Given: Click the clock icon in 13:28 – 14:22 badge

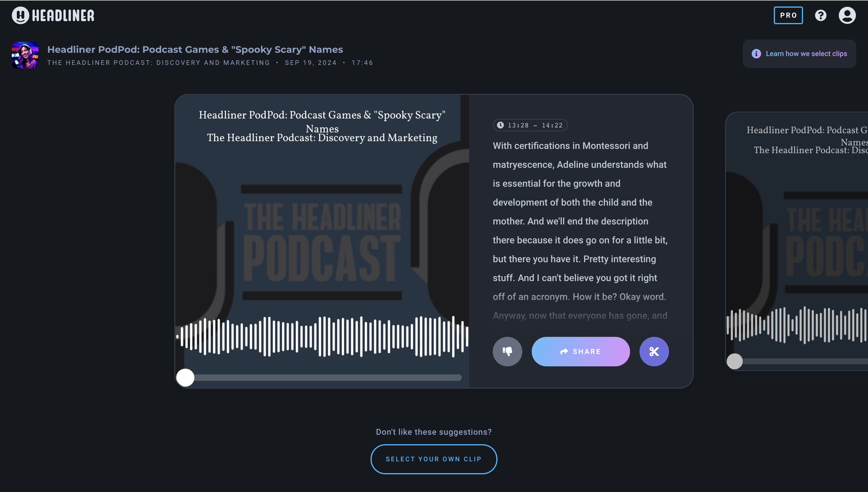Looking at the screenshot, I should 500,125.
